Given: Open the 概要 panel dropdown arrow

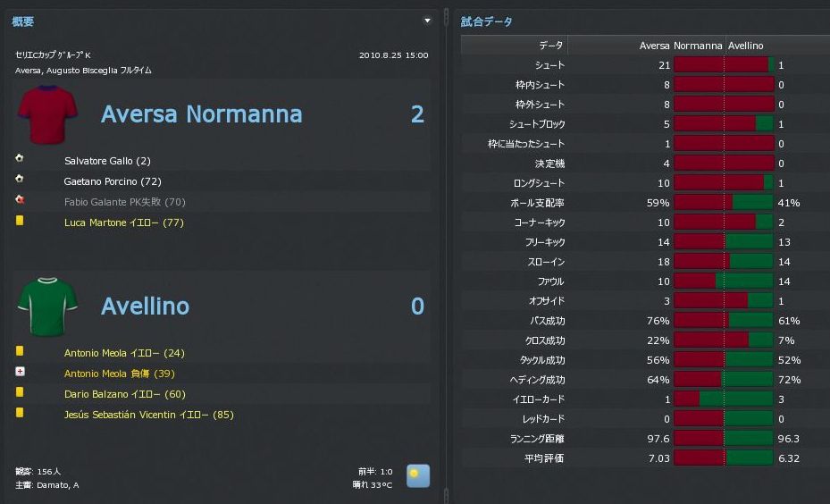Looking at the screenshot, I should click(x=427, y=21).
